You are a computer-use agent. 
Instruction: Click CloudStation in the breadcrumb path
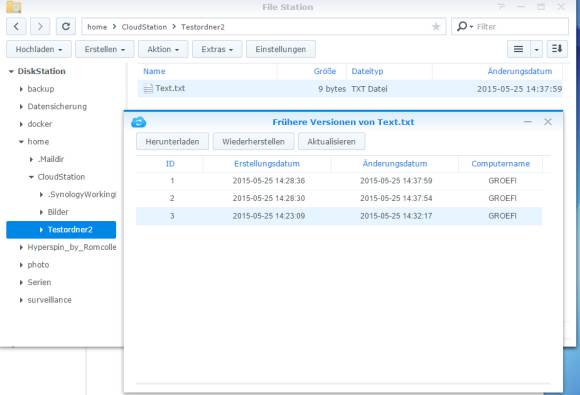pyautogui.click(x=144, y=27)
